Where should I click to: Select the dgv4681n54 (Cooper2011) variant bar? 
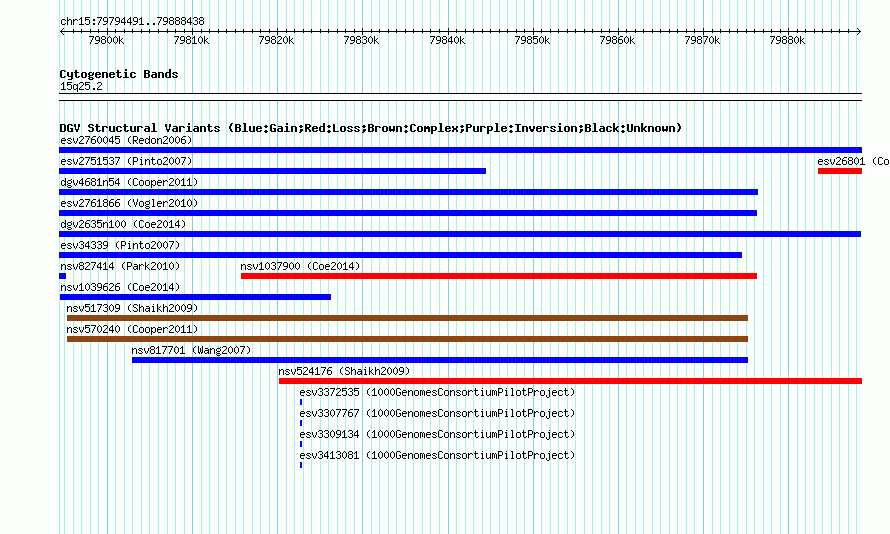tap(409, 192)
